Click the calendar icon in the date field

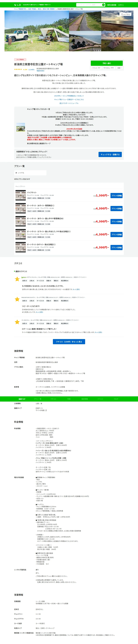[x=16, y=173]
